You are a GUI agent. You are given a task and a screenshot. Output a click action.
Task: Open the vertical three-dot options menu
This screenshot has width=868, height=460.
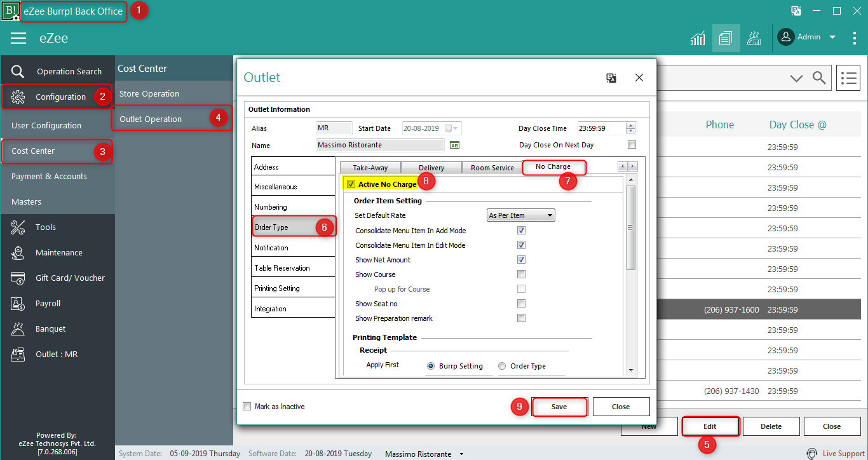tap(855, 37)
